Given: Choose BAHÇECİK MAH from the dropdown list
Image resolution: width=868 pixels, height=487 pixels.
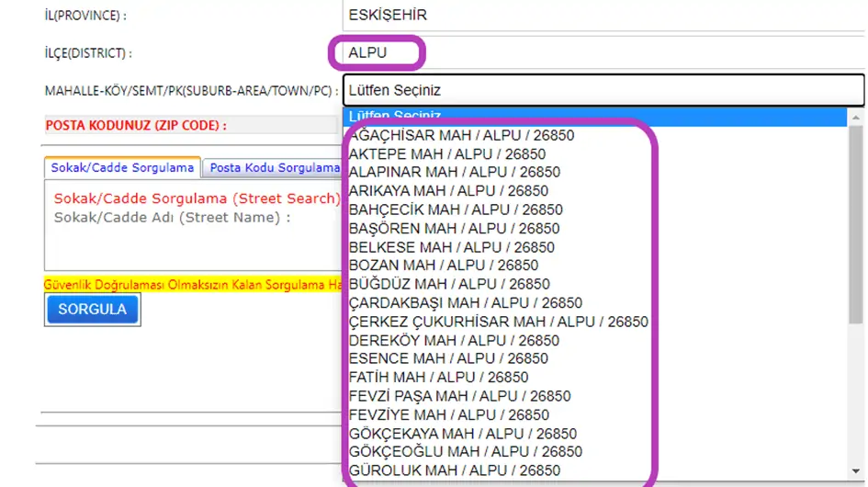Looking at the screenshot, I should coord(456,210).
